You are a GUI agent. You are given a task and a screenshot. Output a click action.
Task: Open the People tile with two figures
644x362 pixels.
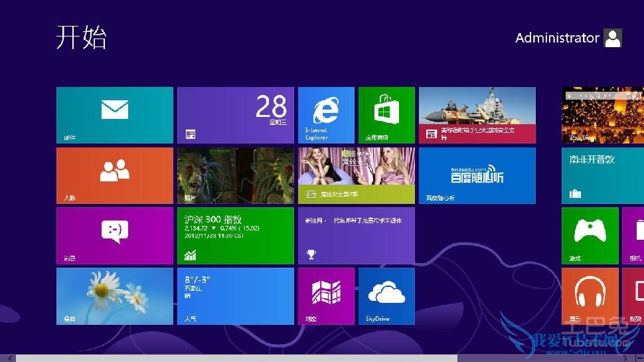click(115, 175)
